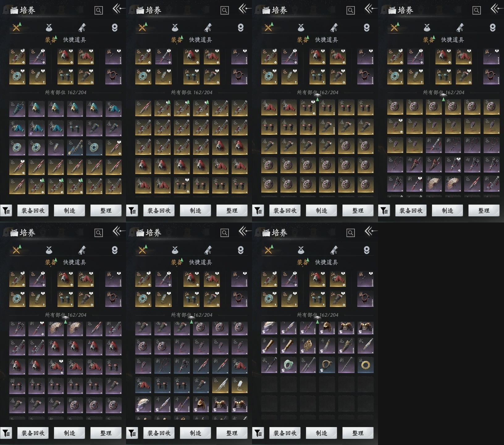Viewport: 504px width, 445px height.
Task: Click the back arrow in the first top-row panel
Action: [119, 9]
